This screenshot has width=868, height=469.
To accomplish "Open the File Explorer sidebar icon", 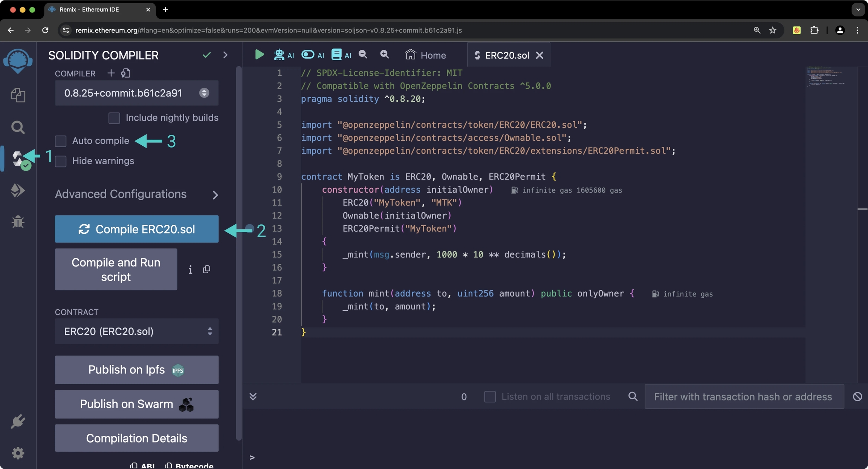I will coord(18,95).
